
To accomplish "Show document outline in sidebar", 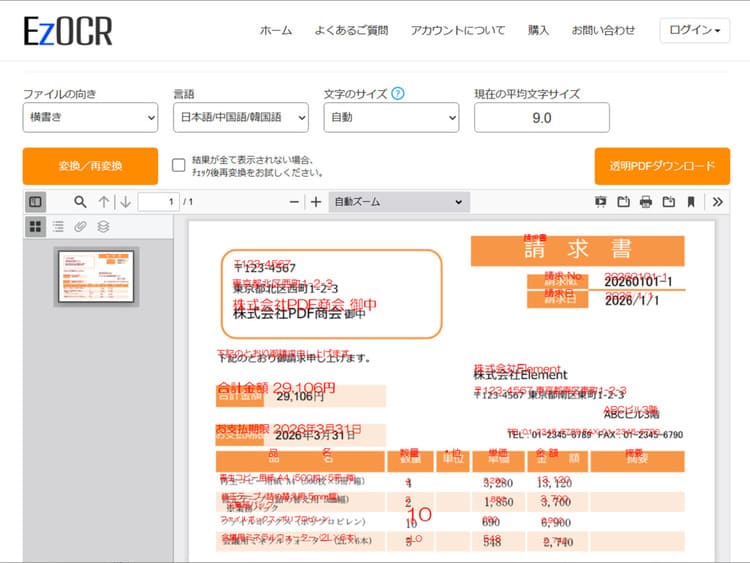I will coord(58,226).
